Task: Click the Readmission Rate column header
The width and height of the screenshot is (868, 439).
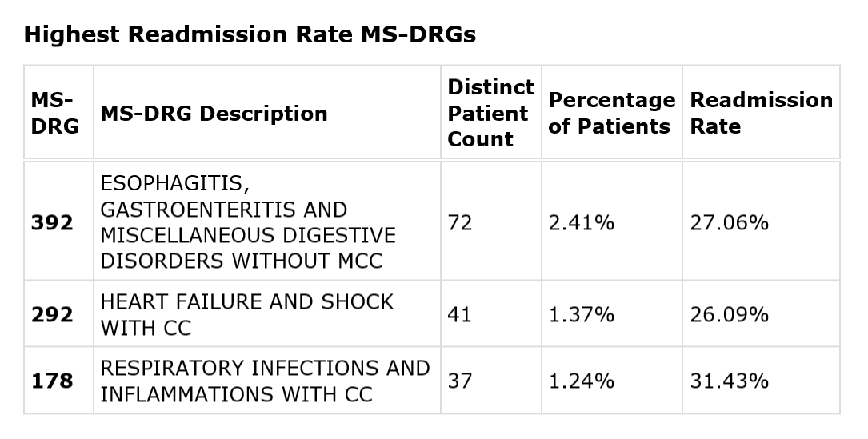Action: [761, 113]
